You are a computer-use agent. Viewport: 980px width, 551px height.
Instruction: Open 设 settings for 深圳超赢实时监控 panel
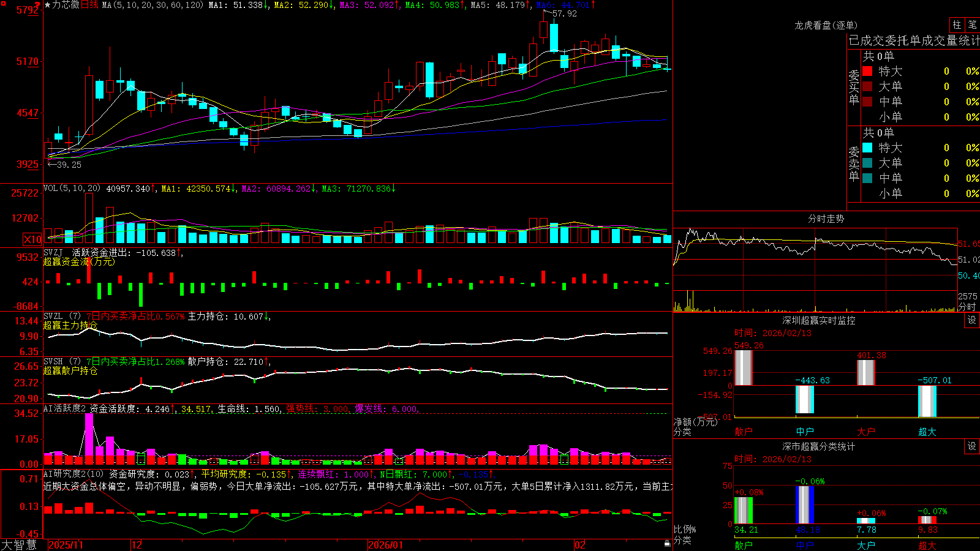[972, 320]
